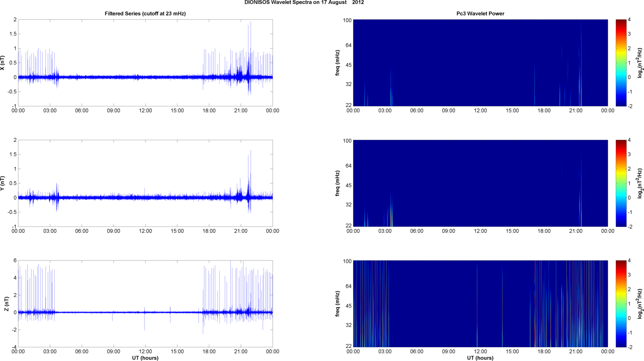Viewport: 644px width, 361px height.
Task: Click the bottom Pc3 wavelet spectrogram
Action: pyautogui.click(x=480, y=304)
